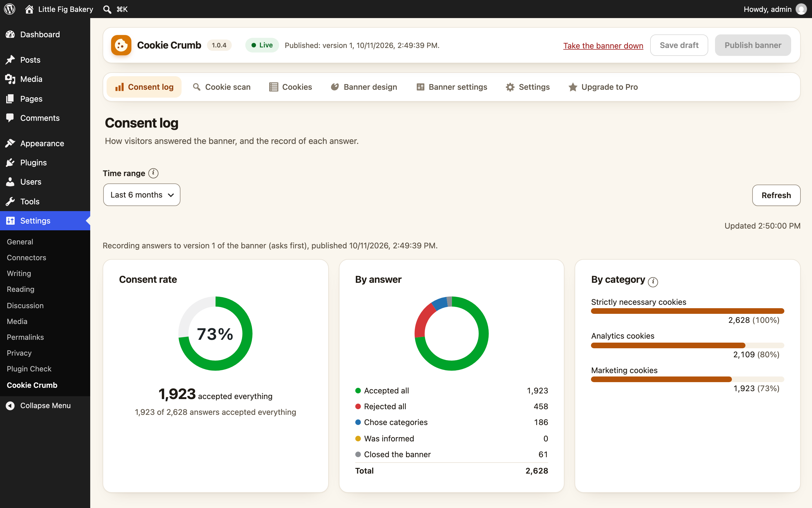This screenshot has height=508, width=812.
Task: Open the Upgrade to Pro tab
Action: click(x=603, y=87)
